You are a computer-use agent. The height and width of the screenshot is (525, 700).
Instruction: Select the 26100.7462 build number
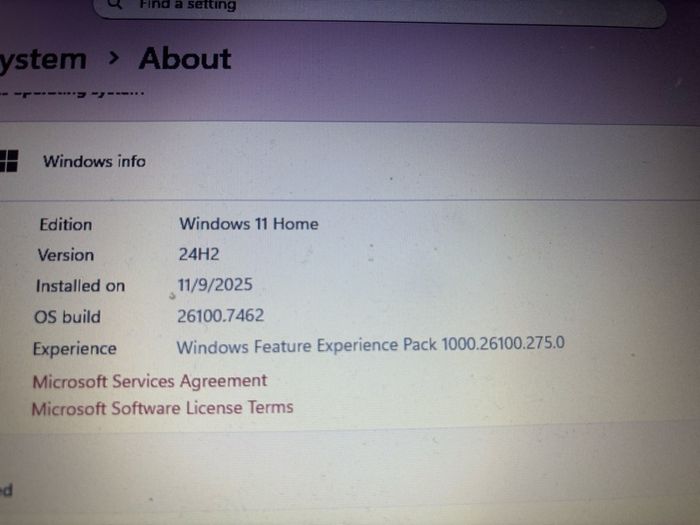click(221, 316)
